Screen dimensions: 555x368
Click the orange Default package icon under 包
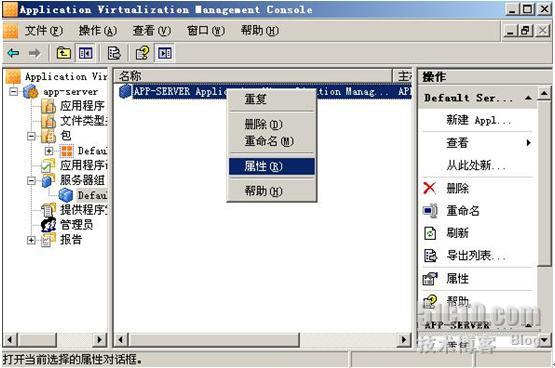(x=66, y=151)
